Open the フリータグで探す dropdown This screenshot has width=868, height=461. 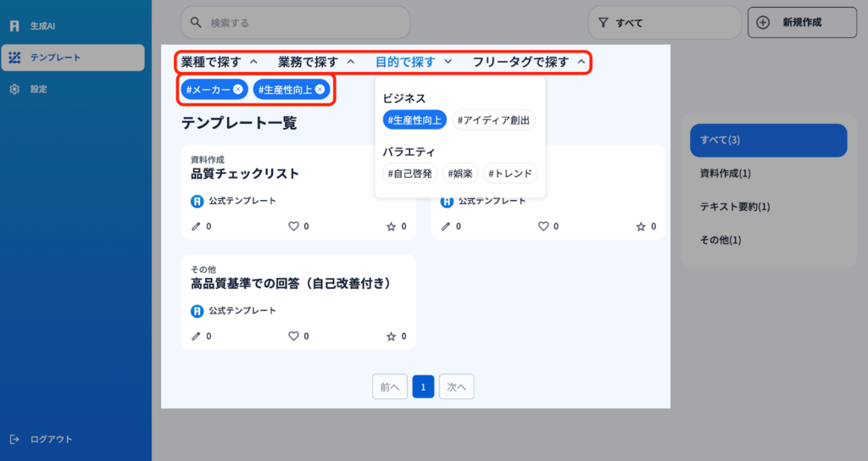(x=529, y=62)
